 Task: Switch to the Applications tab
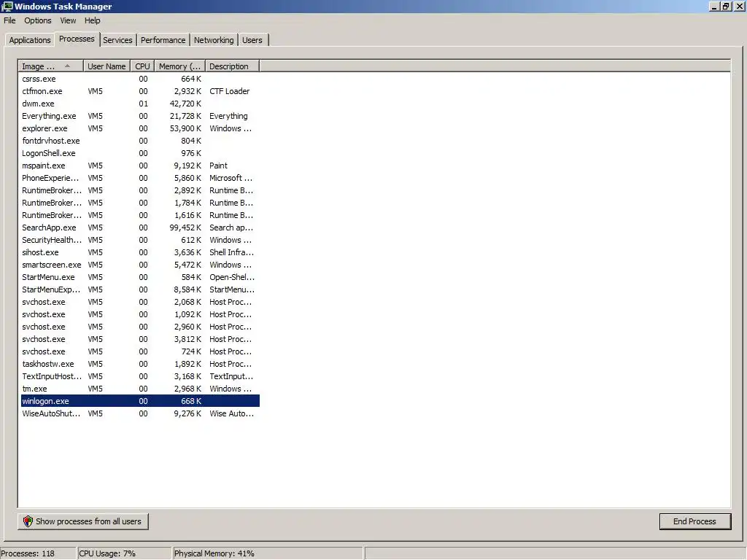tap(29, 40)
